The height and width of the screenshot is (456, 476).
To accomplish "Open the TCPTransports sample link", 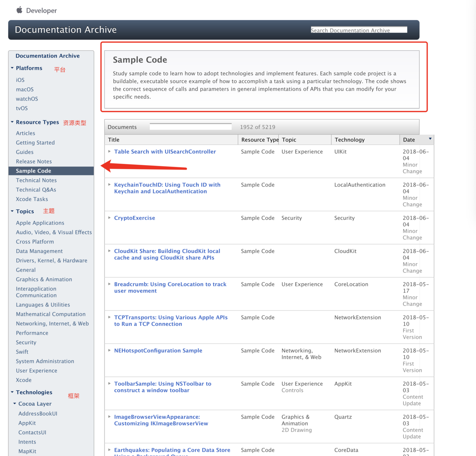I will [x=171, y=321].
